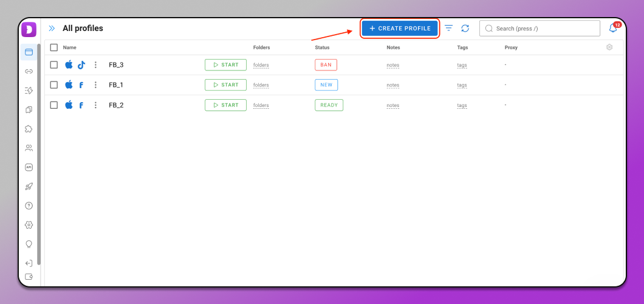Open the wallet icon in sidebar
The image size is (644, 304).
[29, 277]
